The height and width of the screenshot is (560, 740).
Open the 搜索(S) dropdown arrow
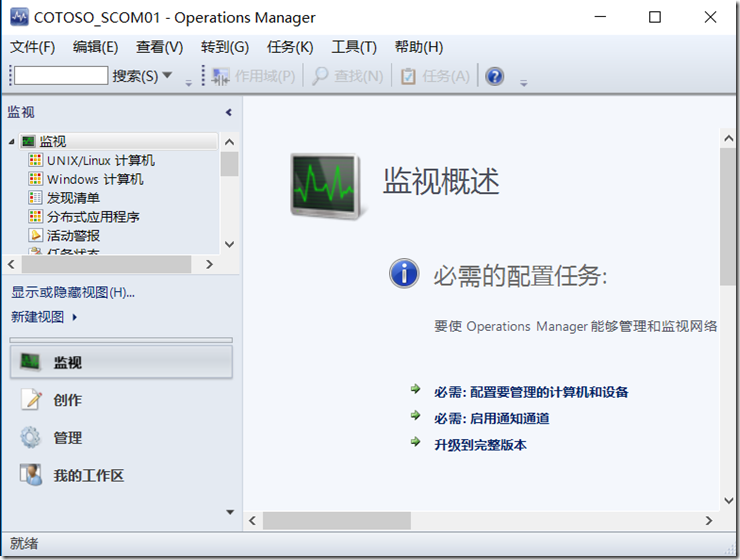pos(167,75)
